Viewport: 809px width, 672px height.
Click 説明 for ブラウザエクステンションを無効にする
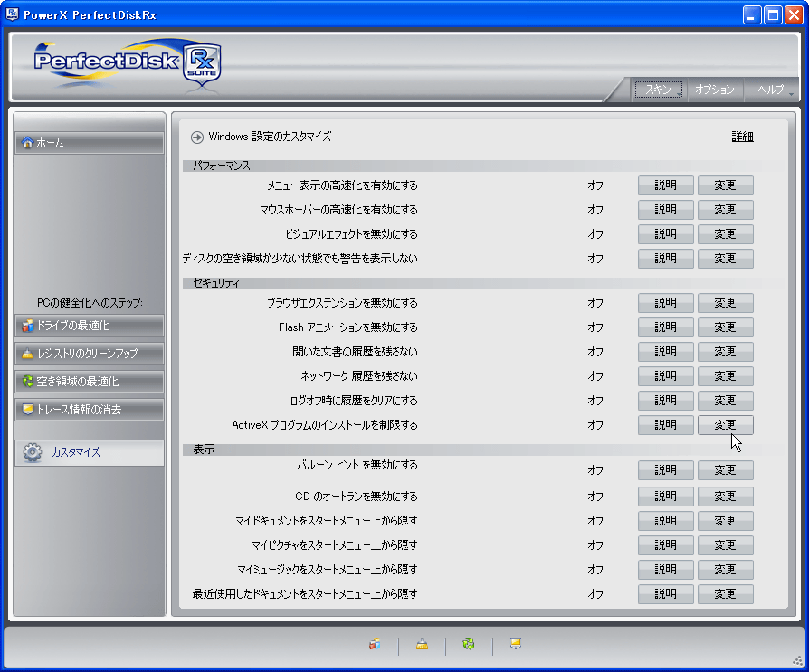tap(665, 303)
